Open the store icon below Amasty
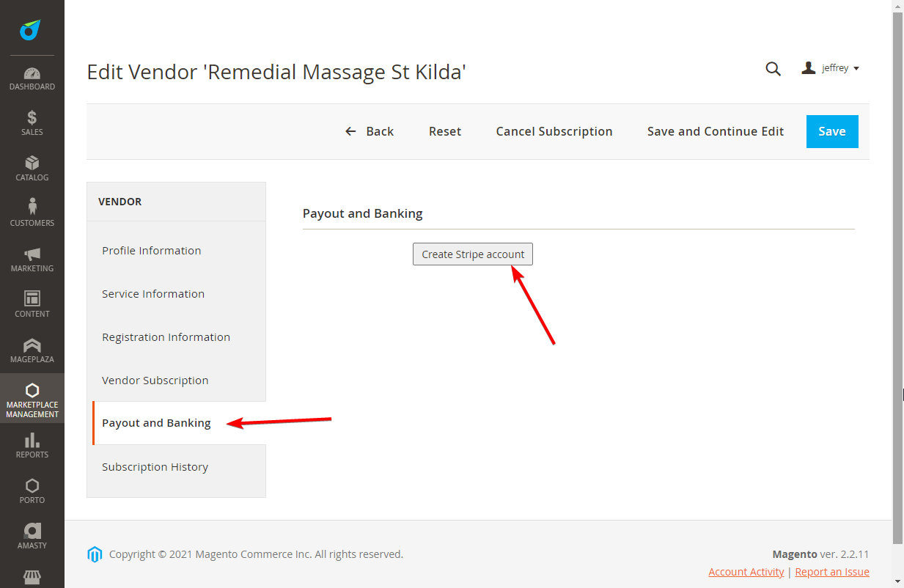 point(32,578)
